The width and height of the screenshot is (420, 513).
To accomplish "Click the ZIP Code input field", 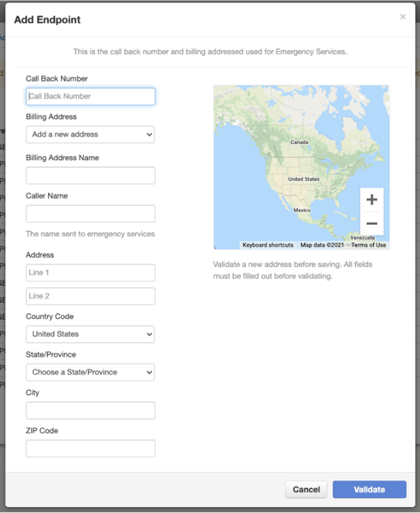I will [x=90, y=448].
